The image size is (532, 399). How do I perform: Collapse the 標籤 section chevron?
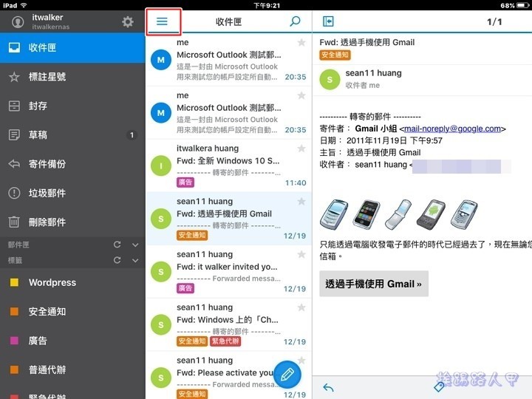(x=135, y=260)
